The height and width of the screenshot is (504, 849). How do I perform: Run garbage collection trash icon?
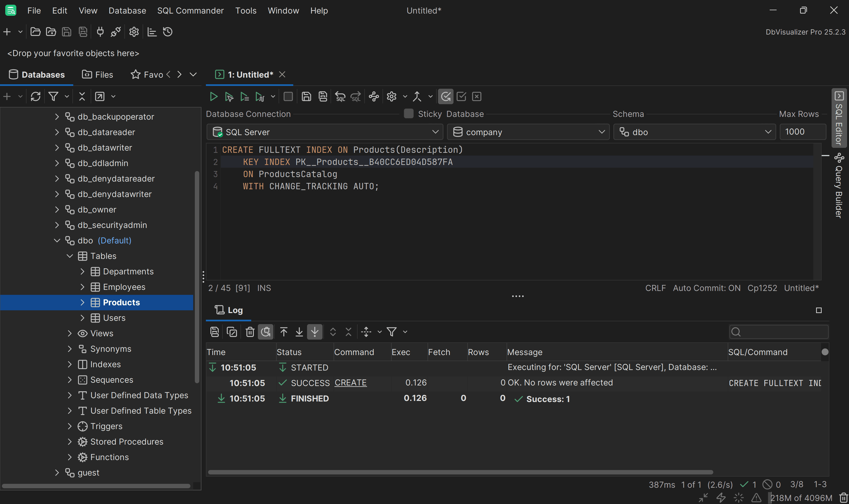tap(843, 498)
